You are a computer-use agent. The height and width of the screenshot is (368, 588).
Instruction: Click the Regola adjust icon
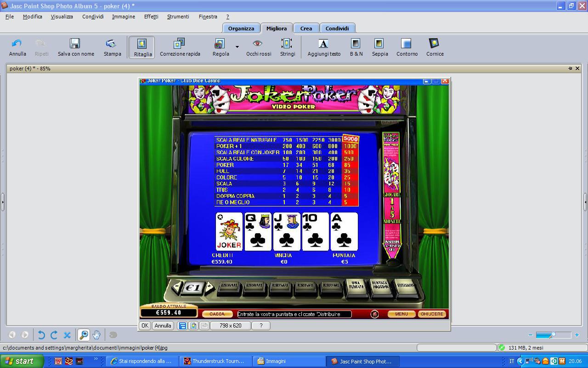[x=220, y=43]
